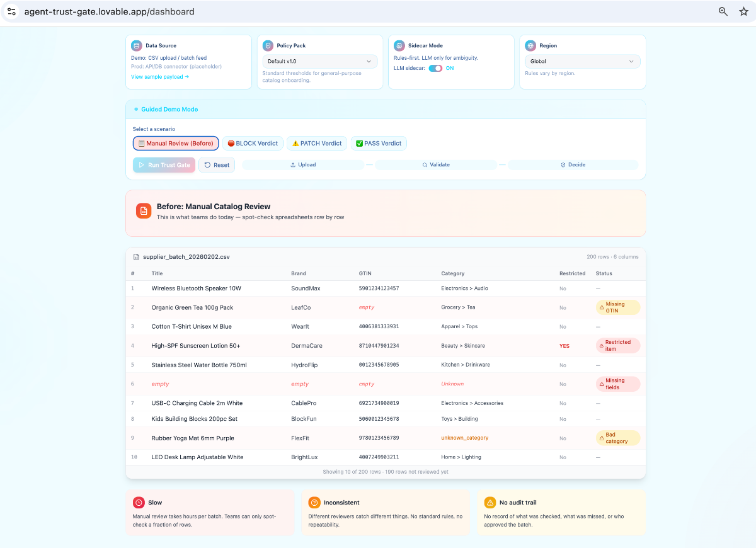Click the Restricted item status pill
Viewport: 756px width, 548px height.
pos(617,345)
